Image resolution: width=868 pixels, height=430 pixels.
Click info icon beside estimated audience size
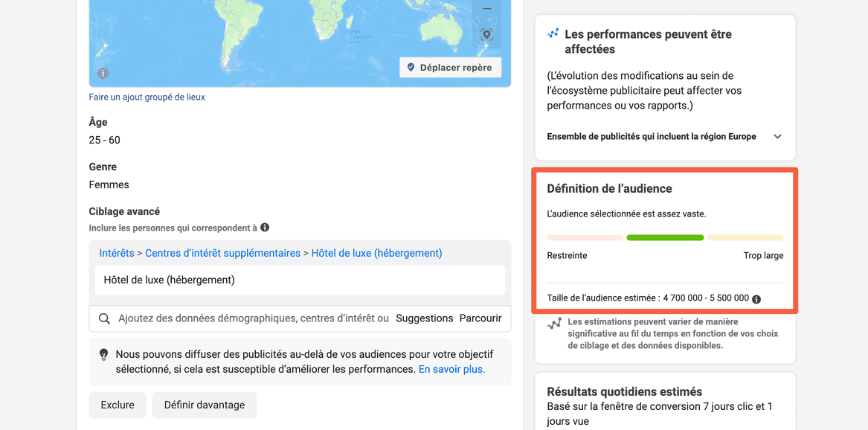pyautogui.click(x=756, y=299)
